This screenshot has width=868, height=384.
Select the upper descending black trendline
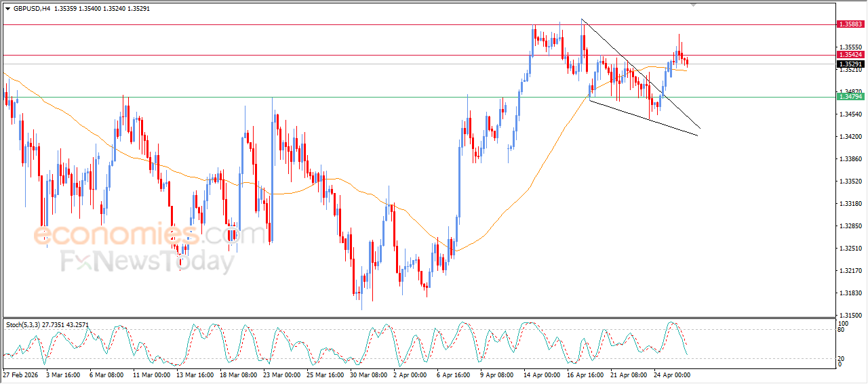641,74
